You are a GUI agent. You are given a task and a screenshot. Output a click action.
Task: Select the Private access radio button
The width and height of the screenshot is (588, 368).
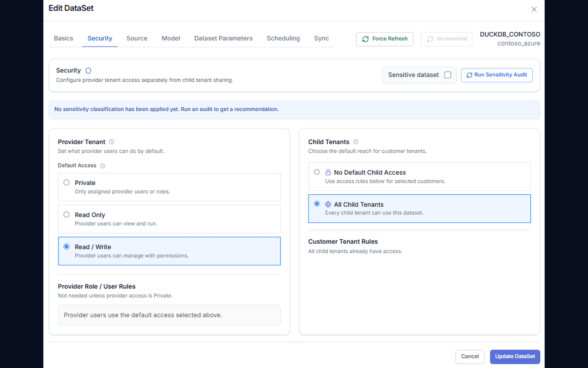(x=67, y=183)
